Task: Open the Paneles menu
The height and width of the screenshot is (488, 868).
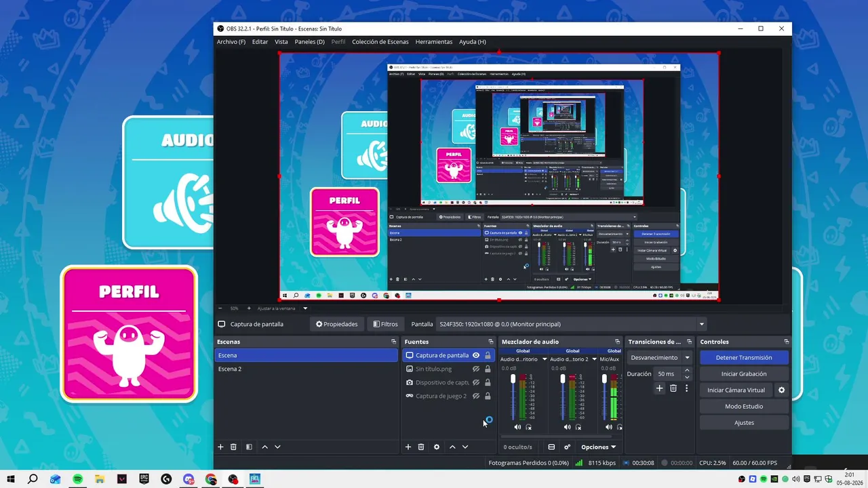Action: click(310, 42)
